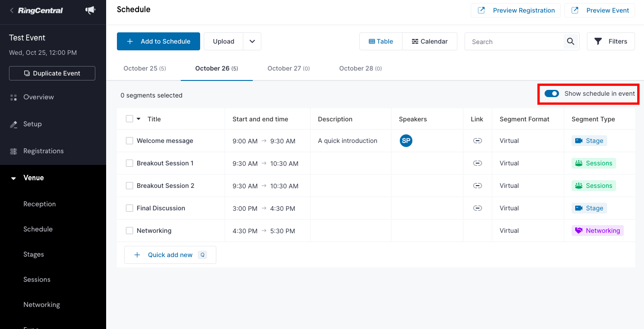Click the Stage badge for Final Discussion
This screenshot has height=329, width=644.
click(589, 208)
